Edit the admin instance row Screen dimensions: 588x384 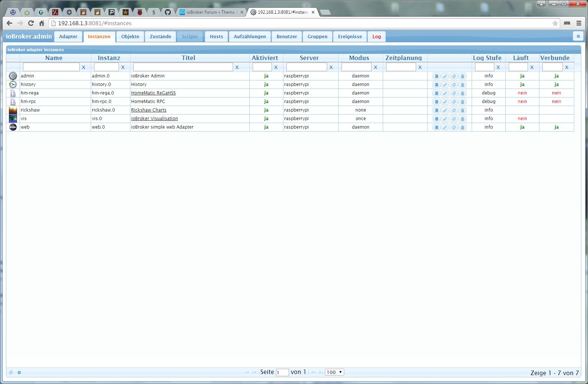click(x=445, y=76)
